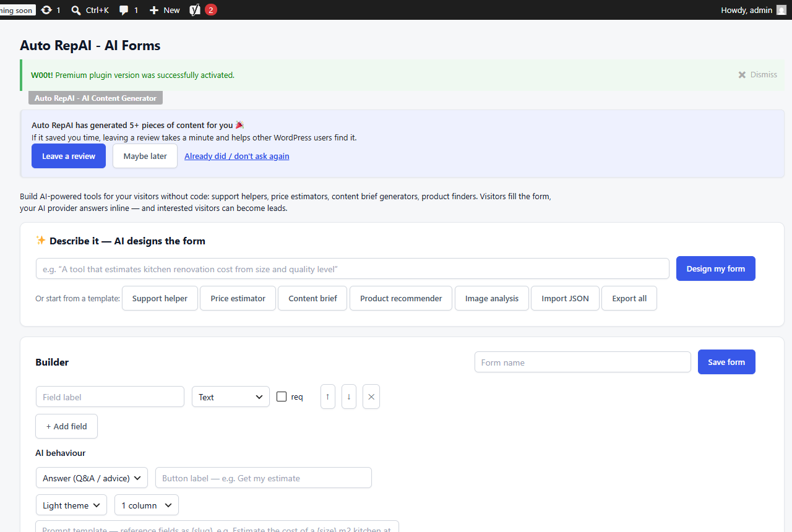792x532 pixels.
Task: Open the Answer (Q&A / advice) dropdown
Action: click(x=92, y=478)
